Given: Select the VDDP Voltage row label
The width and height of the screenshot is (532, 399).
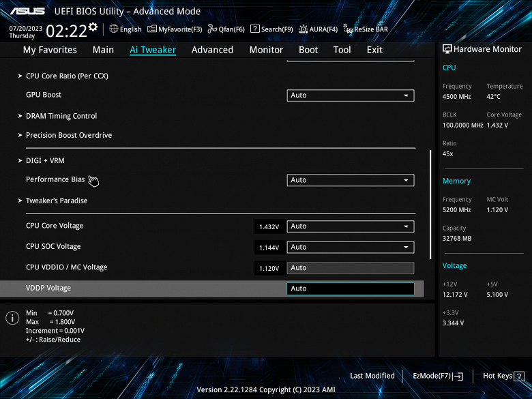Looking at the screenshot, I should tap(48, 288).
